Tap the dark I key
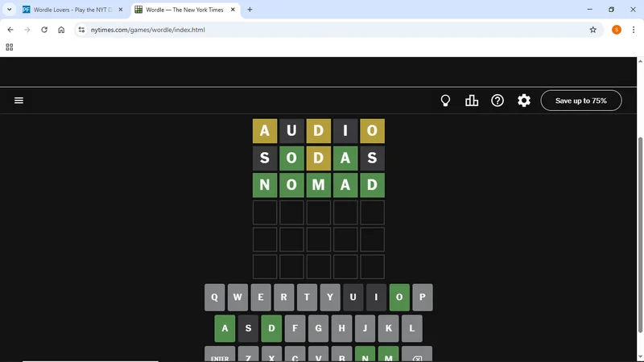 point(376,297)
